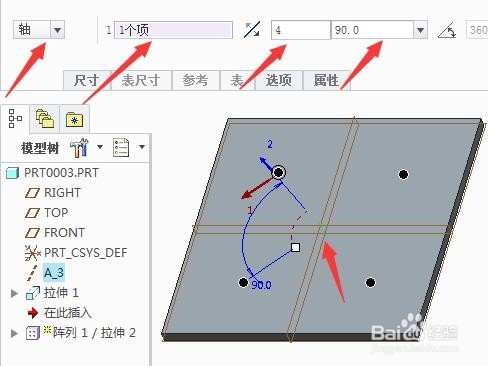The image size is (488, 366).
Task: Toggle the lower-left pattern instance dot
Action: (x=243, y=283)
